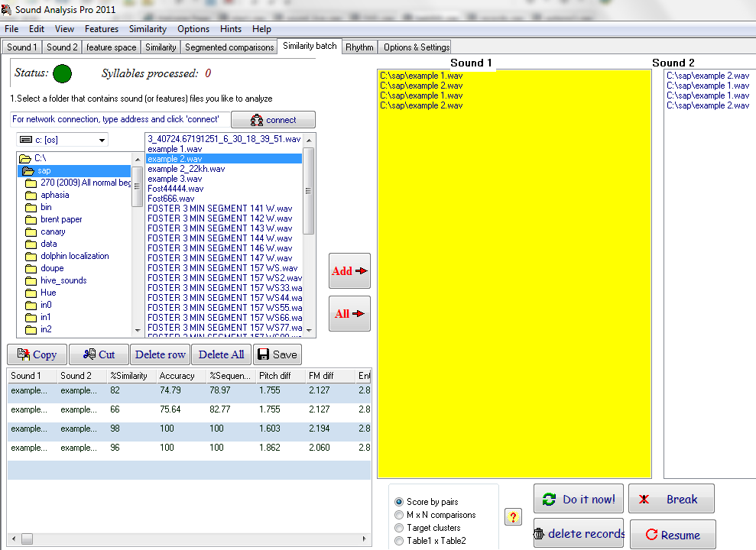
Task: Start processing with Do it now!
Action: click(x=578, y=499)
